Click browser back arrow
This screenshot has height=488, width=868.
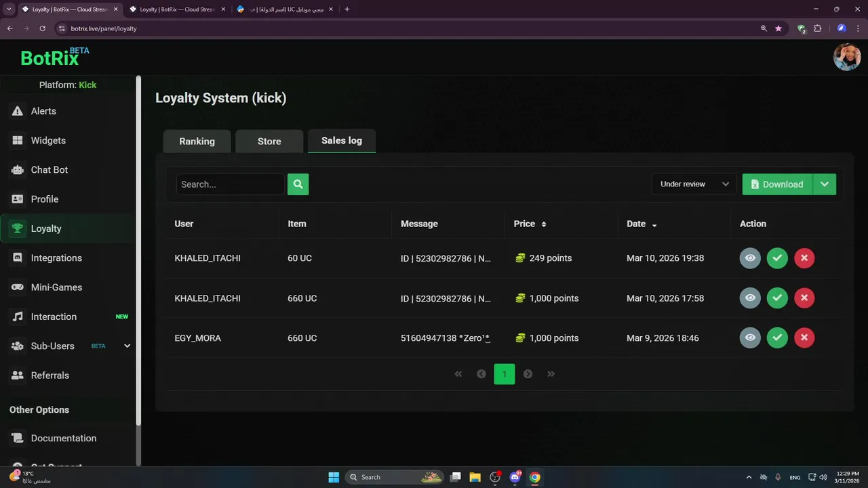pyautogui.click(x=9, y=28)
